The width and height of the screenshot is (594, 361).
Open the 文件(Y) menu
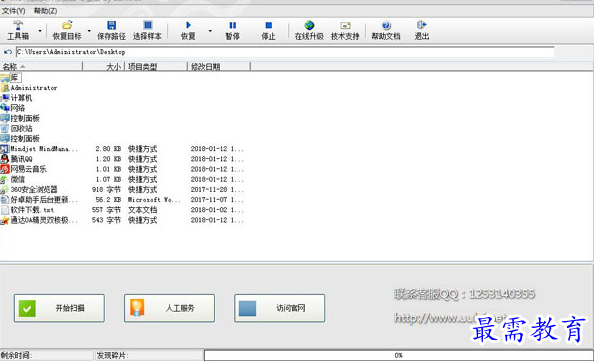[x=14, y=11]
